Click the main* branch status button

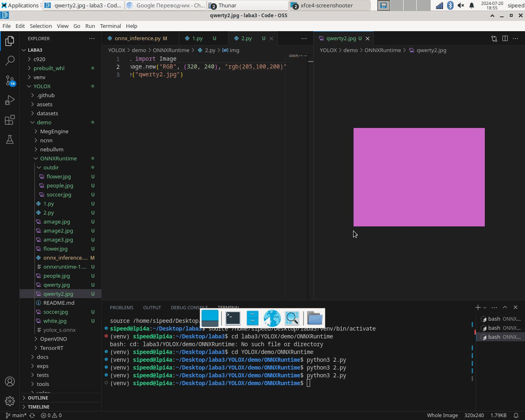(16, 415)
